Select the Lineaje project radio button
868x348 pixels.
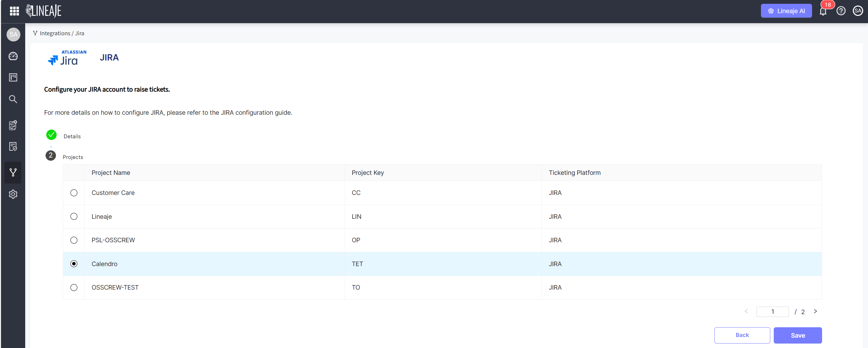74,216
